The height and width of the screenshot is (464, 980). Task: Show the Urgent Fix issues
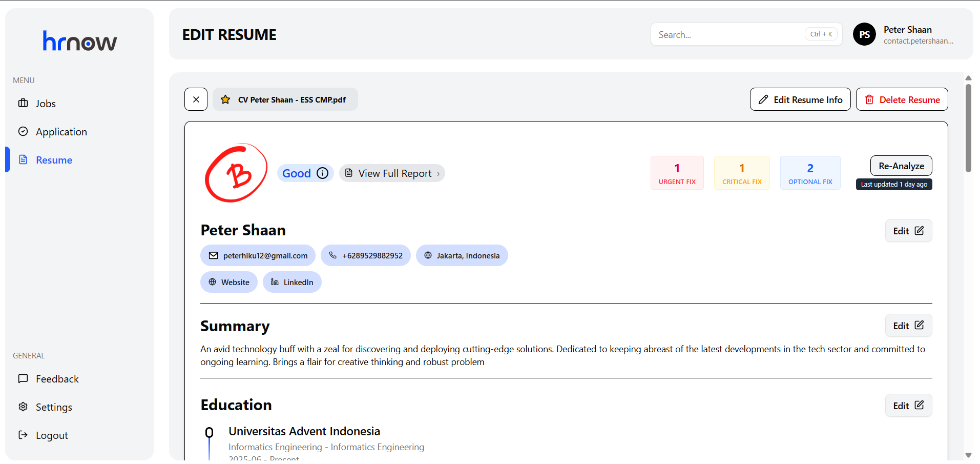[677, 173]
